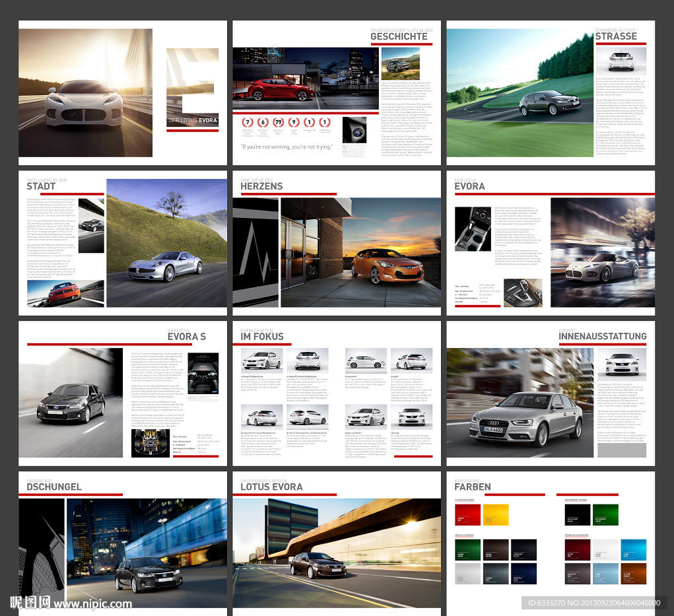
Task: Click the INNENAUSSTATTUNG heading
Action: (x=603, y=337)
